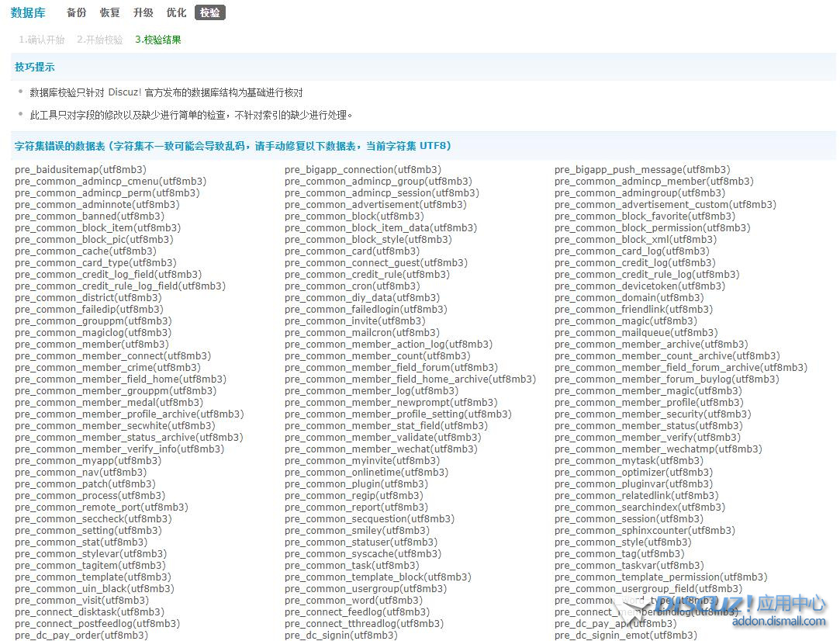Select step 1.确认开始
The image size is (840, 641).
point(42,40)
